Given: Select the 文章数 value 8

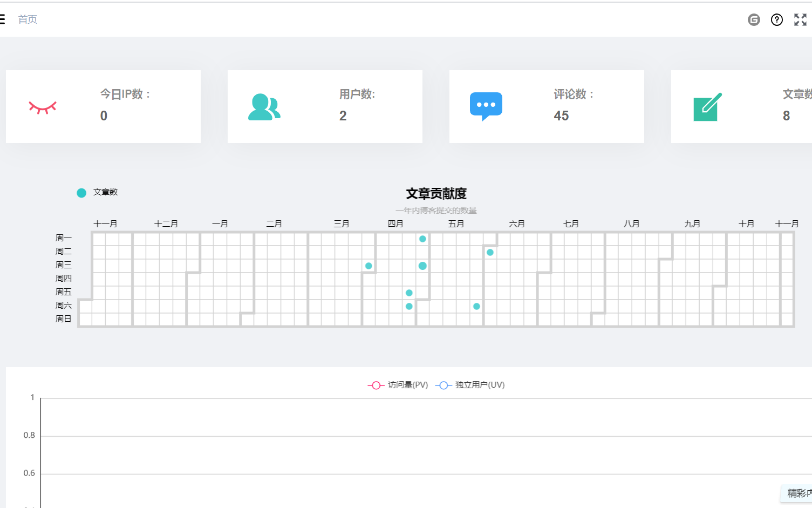Looking at the screenshot, I should click(787, 116).
